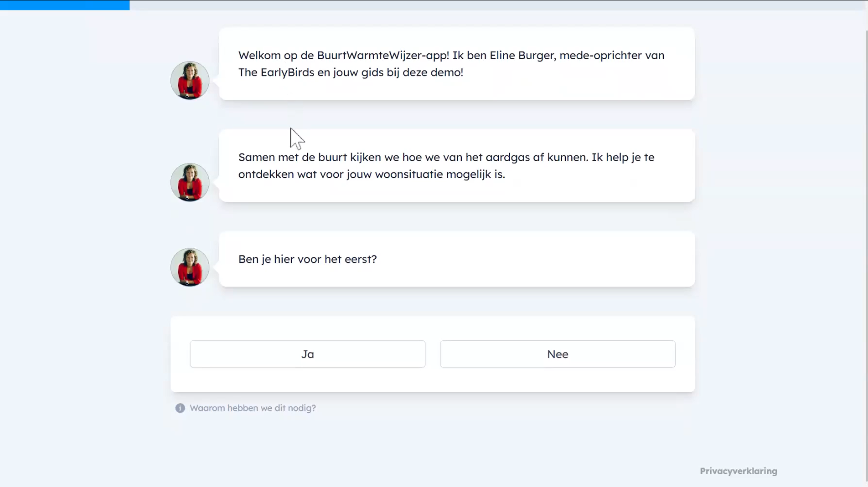Open the 'Waarom hebben we dit nodig?' explanation text

tap(253, 408)
